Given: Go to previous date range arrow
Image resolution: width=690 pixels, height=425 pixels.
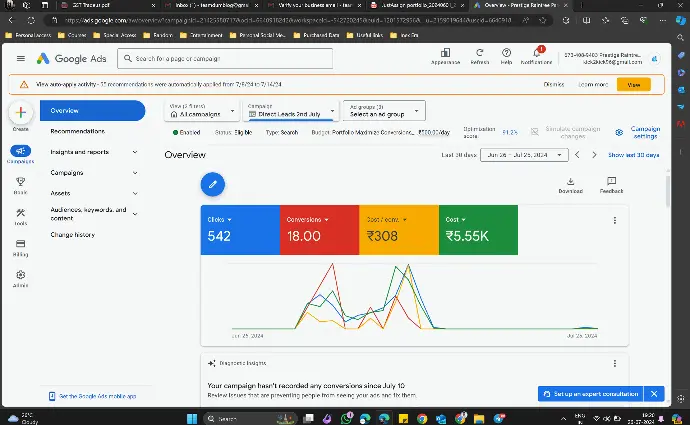Looking at the screenshot, I should point(577,155).
